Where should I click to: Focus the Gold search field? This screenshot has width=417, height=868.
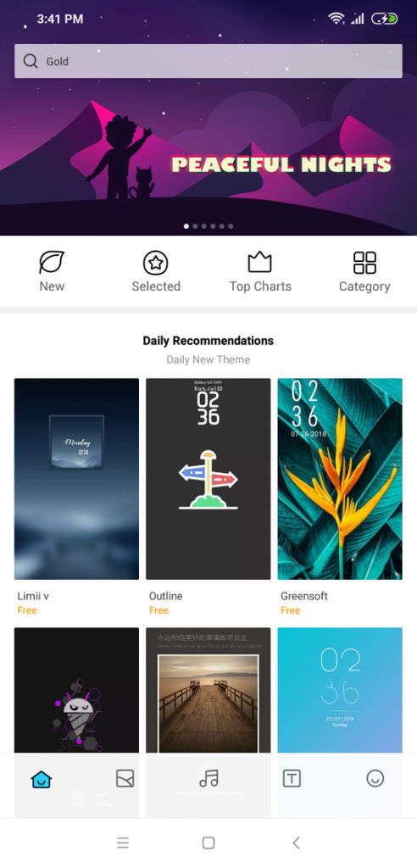coord(208,61)
